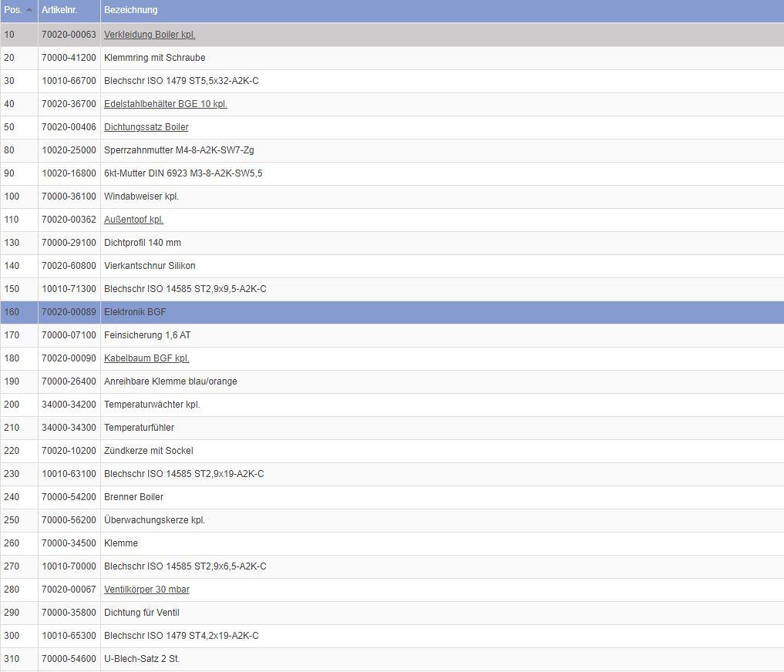Screen dimensions: 784x672
Task: Open the Edelstahlbehälter BGE 10 kpl. link
Action: tap(165, 104)
